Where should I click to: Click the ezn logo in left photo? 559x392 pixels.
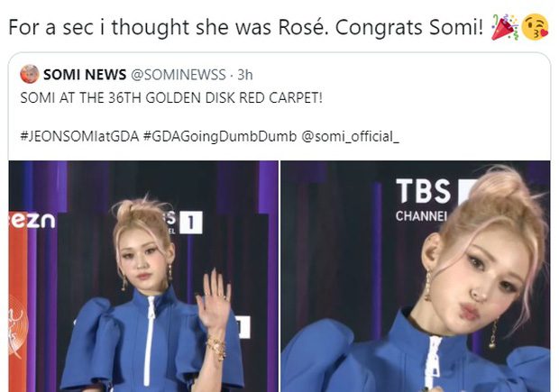point(32,220)
